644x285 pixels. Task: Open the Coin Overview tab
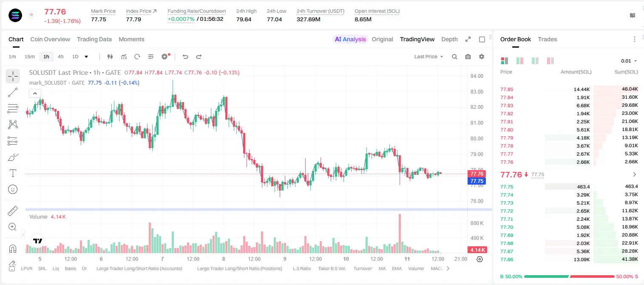50,39
